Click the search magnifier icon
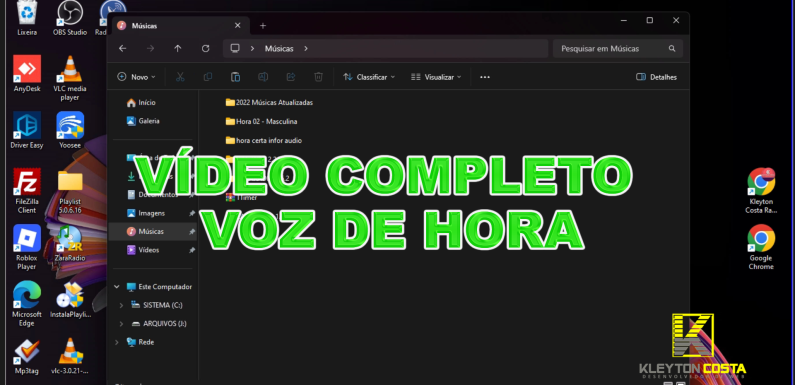795x385 pixels. pos(672,49)
